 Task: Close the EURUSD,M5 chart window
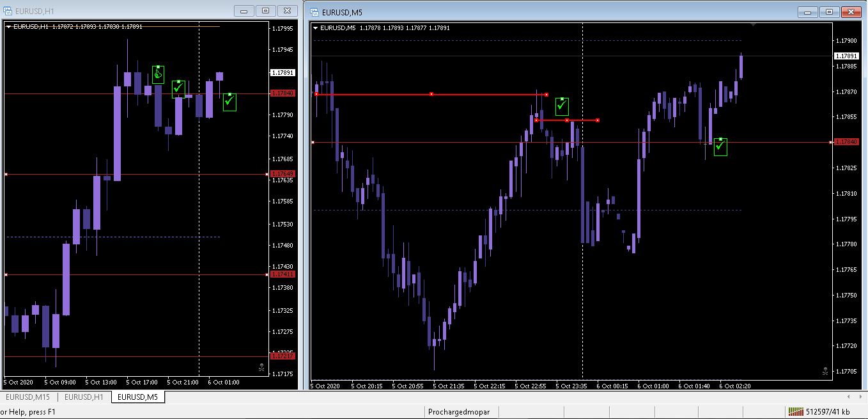[x=852, y=12]
